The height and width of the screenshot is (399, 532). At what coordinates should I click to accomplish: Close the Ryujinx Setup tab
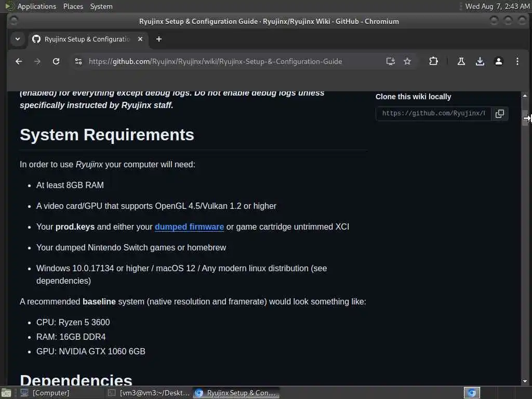click(x=140, y=39)
